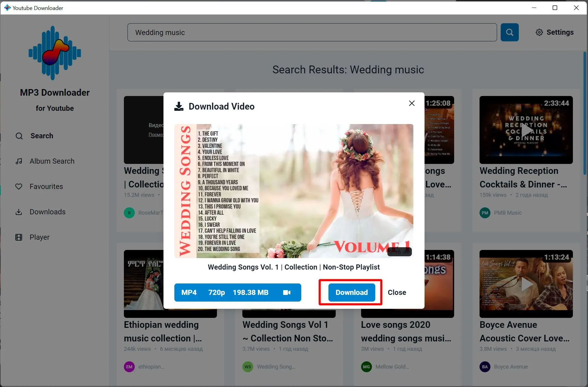Click the Settings gear icon
588x387 pixels.
click(x=539, y=32)
